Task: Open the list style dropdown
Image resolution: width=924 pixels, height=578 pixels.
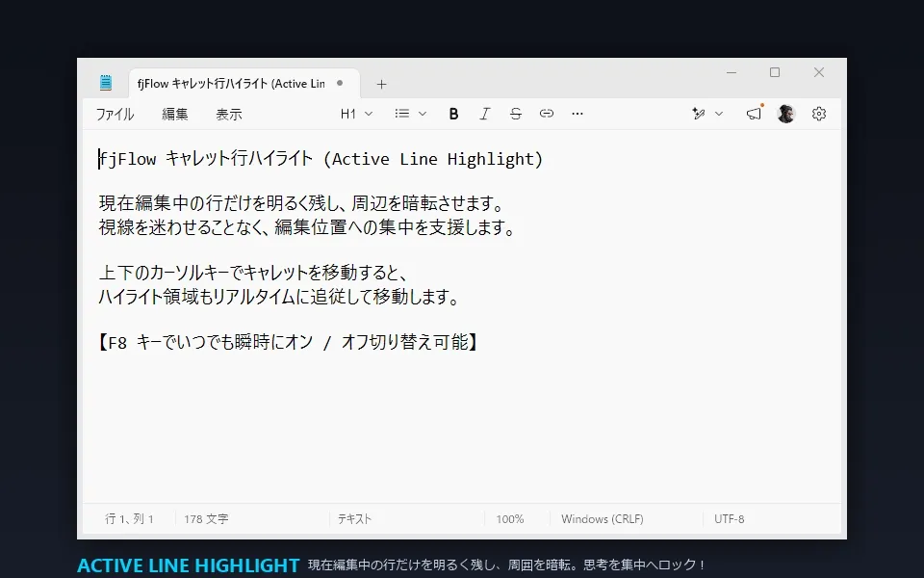Action: 411,114
